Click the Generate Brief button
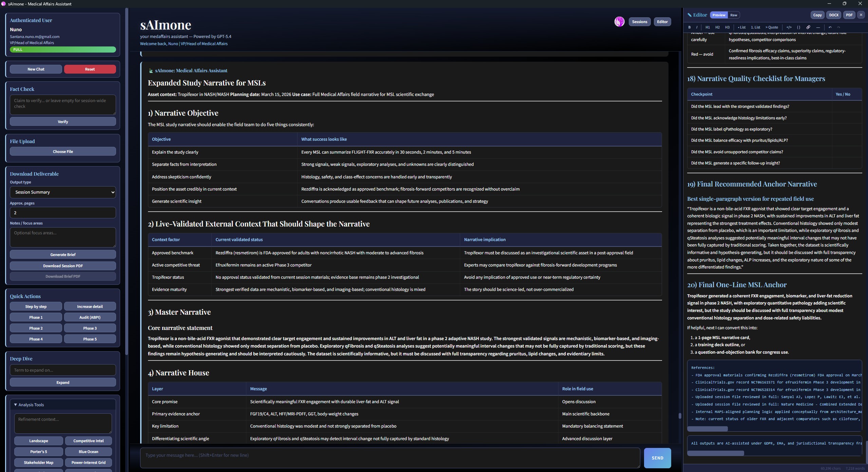This screenshot has width=868, height=472. click(x=63, y=254)
